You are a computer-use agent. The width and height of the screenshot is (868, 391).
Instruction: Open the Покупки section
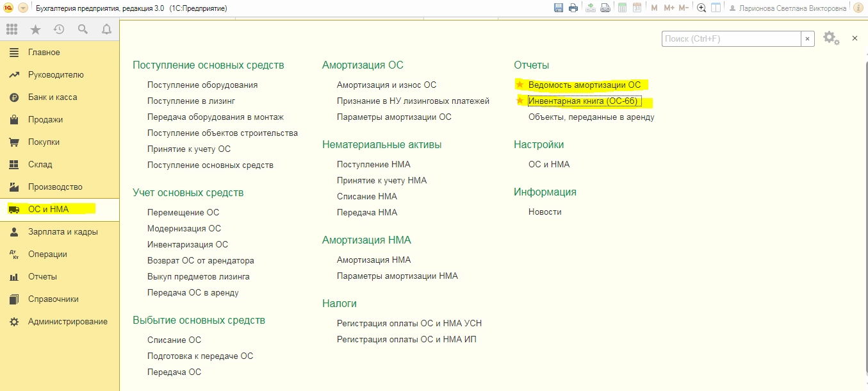coord(60,142)
